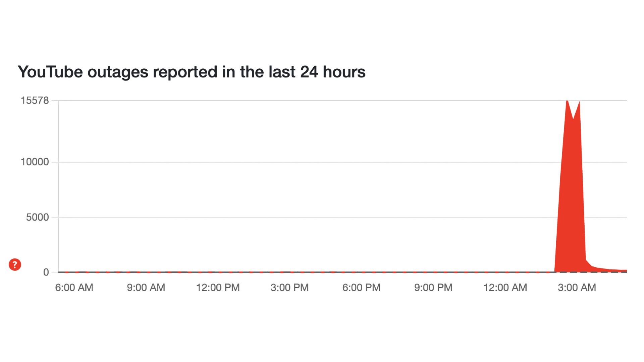
Task: Select the 12:00 PM time label
Action: point(218,288)
